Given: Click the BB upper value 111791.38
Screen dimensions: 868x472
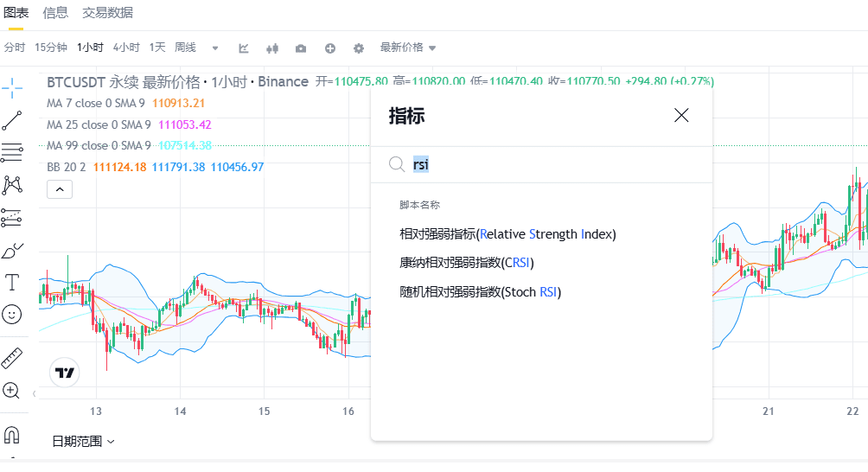Looking at the screenshot, I should [179, 167].
